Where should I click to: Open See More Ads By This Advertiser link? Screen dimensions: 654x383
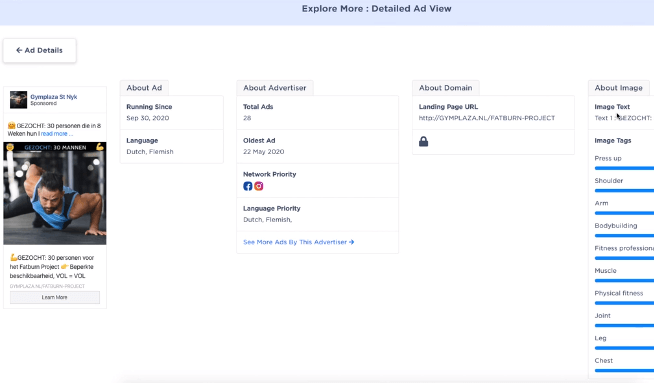299,242
